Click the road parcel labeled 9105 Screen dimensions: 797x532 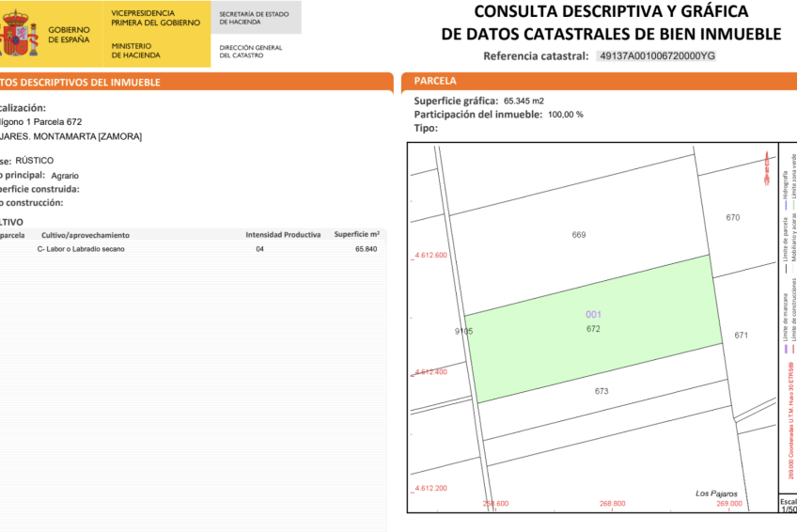pyautogui.click(x=463, y=331)
